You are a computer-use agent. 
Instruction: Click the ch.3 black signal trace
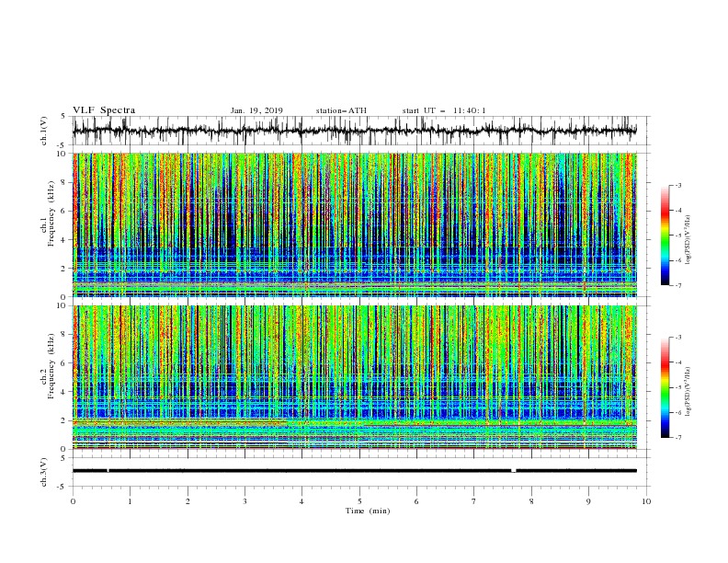pyautogui.click(x=355, y=471)
